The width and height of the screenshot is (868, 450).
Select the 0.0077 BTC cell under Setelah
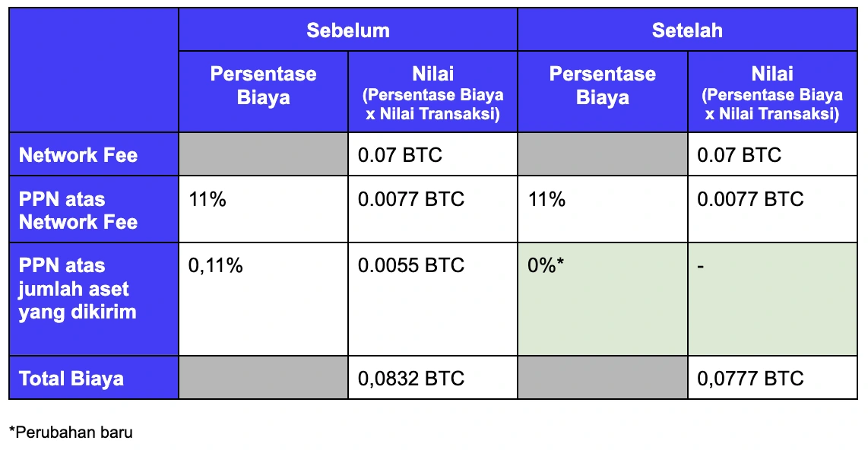(x=772, y=210)
